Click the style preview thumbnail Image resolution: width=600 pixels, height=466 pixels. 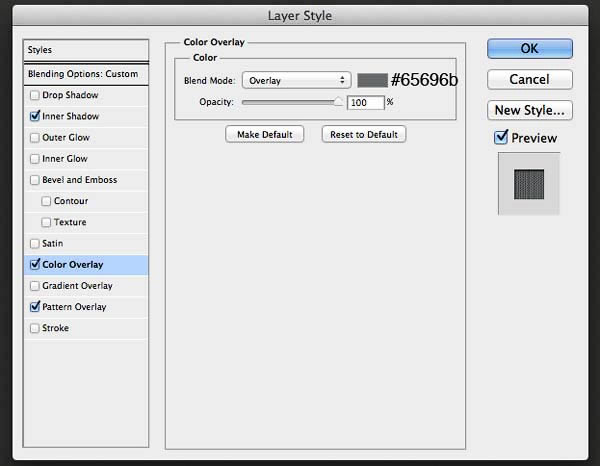[x=529, y=184]
